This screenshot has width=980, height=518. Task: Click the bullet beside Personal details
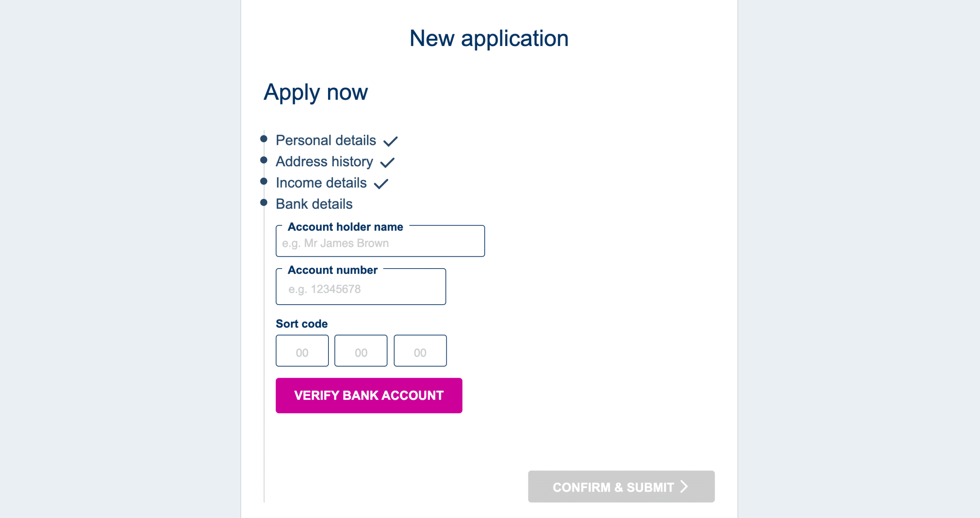point(264,139)
